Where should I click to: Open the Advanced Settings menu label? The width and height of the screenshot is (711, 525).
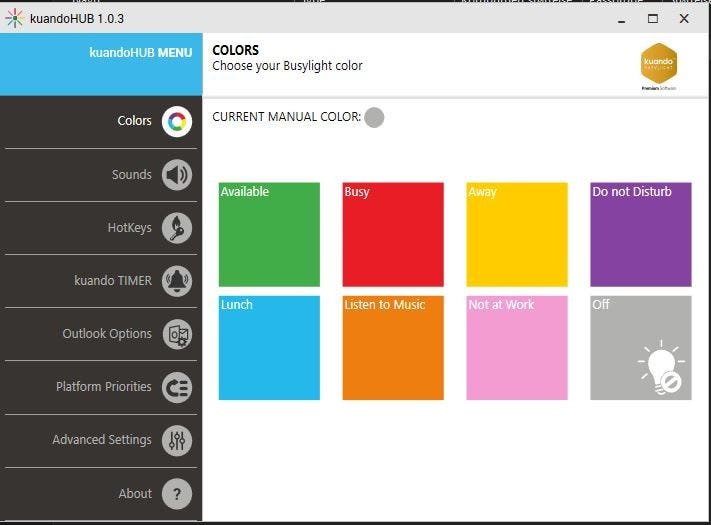(102, 440)
